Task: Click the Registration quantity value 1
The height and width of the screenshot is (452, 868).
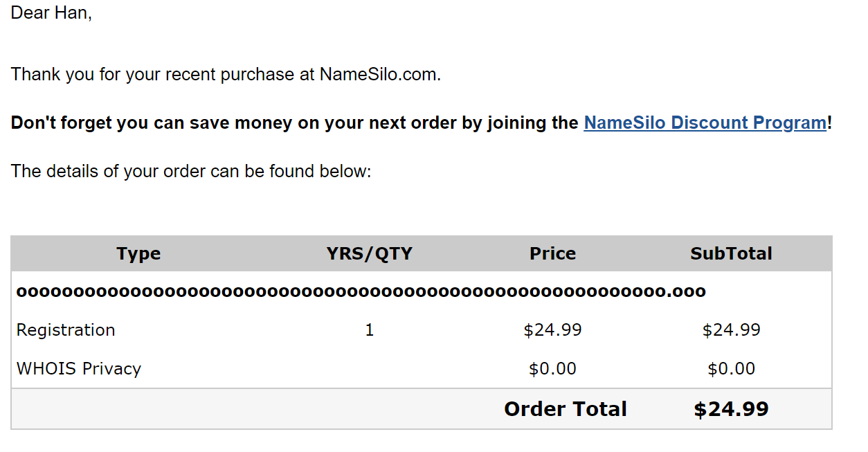Action: [x=369, y=330]
